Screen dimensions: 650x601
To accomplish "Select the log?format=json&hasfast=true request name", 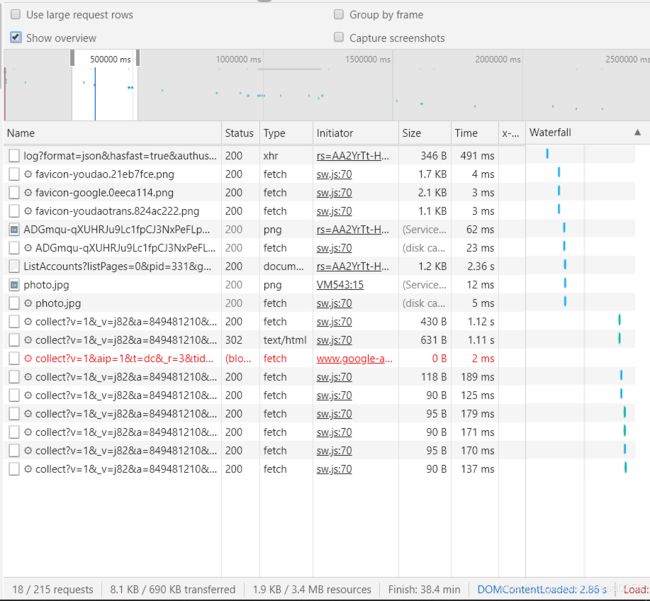I will (120, 156).
